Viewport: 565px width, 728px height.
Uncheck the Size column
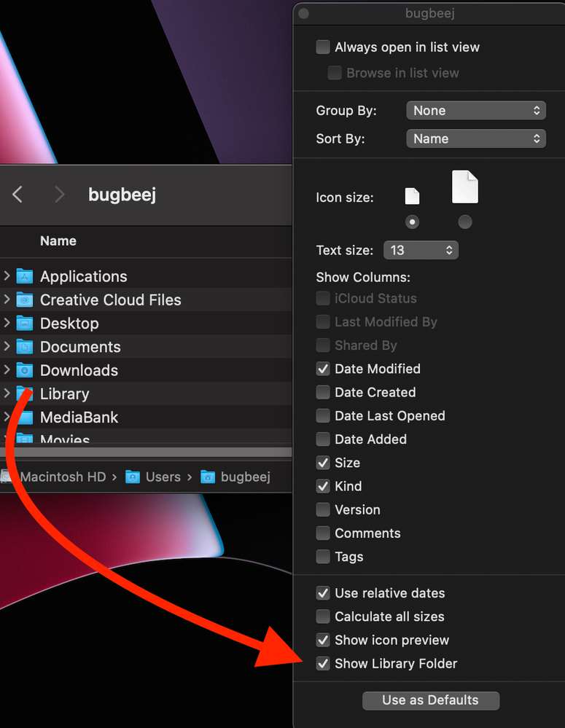tap(323, 463)
